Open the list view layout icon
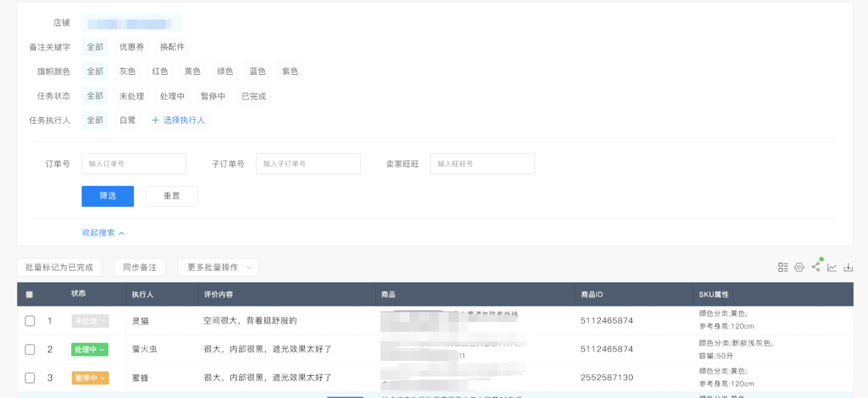This screenshot has height=398, width=868. coord(783,267)
